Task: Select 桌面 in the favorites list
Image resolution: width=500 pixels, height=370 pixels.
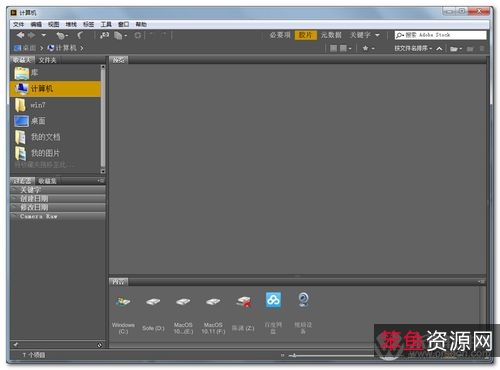Action: pyautogui.click(x=55, y=121)
